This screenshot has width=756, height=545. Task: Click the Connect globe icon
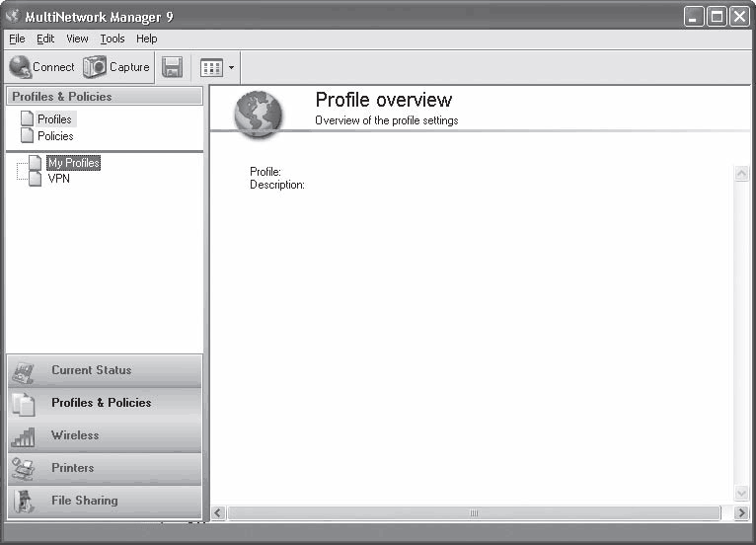20,67
